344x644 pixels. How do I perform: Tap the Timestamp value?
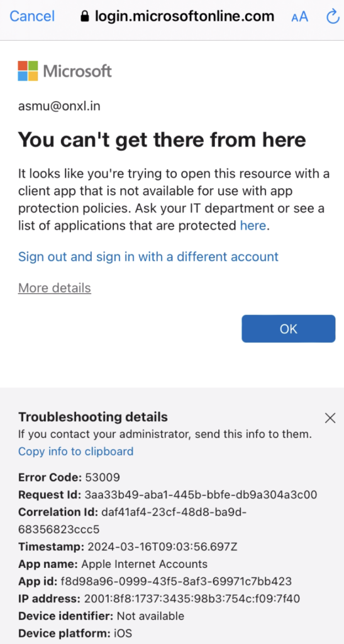click(x=161, y=547)
